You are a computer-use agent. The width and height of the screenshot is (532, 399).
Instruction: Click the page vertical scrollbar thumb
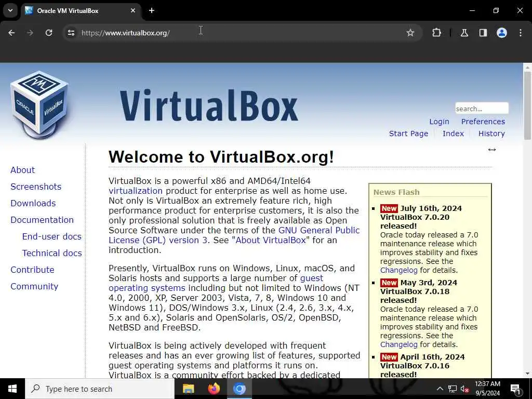pos(527,105)
